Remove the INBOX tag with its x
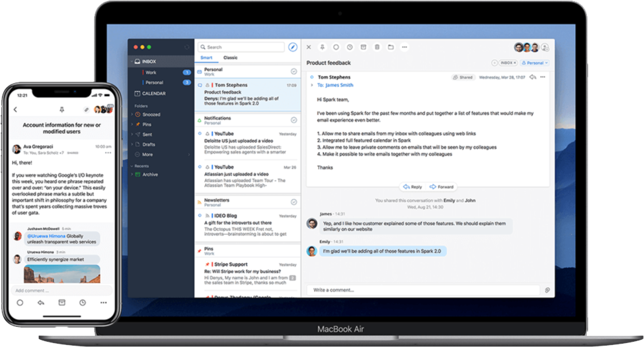 (515, 63)
